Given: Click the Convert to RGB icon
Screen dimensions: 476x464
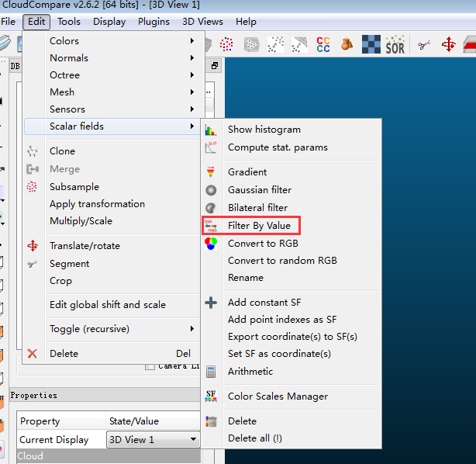Looking at the screenshot, I should (x=211, y=244).
